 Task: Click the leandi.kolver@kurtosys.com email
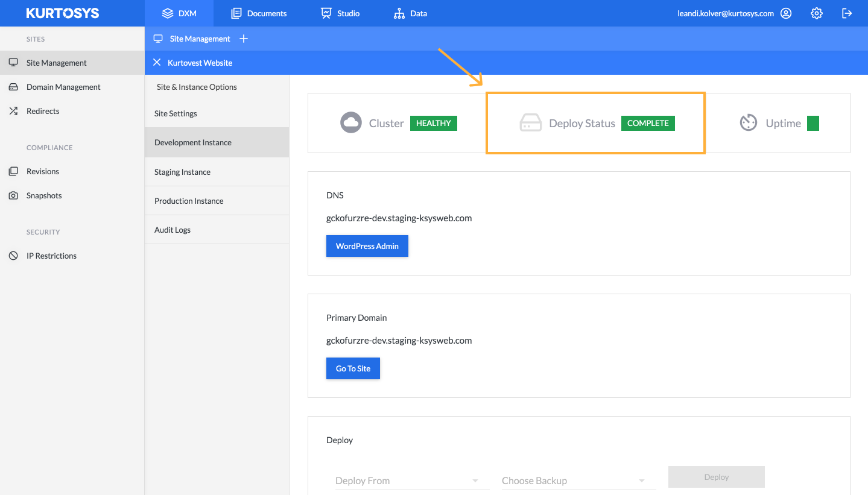click(x=726, y=13)
